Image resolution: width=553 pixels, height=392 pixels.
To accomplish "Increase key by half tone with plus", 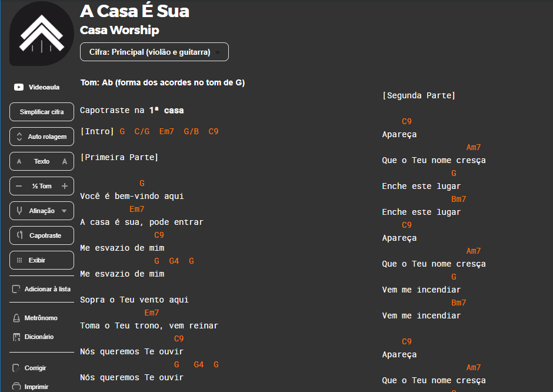I will click(x=65, y=186).
